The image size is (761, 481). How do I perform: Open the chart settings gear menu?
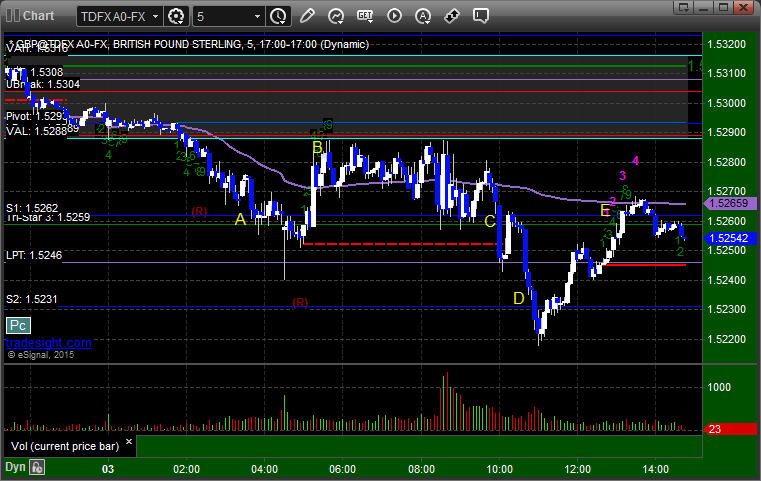click(x=176, y=16)
